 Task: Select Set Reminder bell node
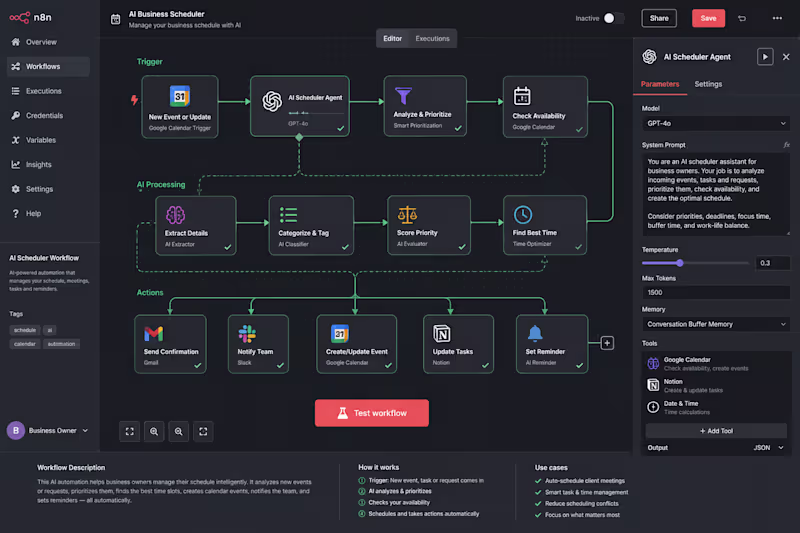(552, 344)
